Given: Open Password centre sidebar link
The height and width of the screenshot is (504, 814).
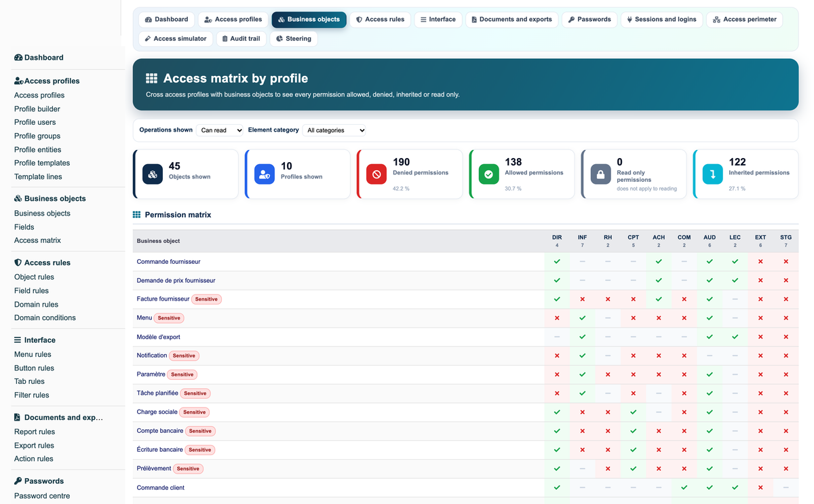Looking at the screenshot, I should pyautogui.click(x=42, y=495).
